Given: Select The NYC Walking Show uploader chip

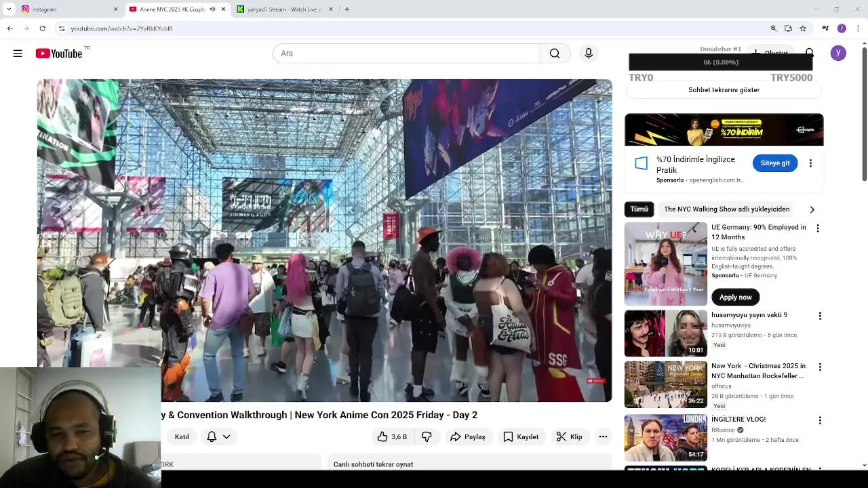Looking at the screenshot, I should [x=726, y=209].
